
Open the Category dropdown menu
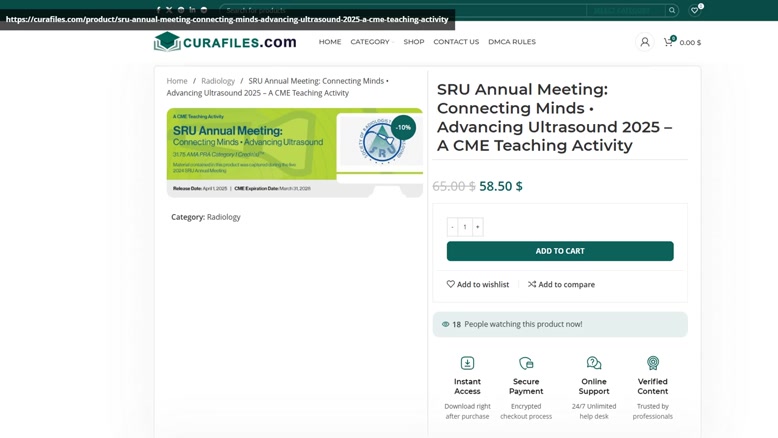tap(372, 42)
